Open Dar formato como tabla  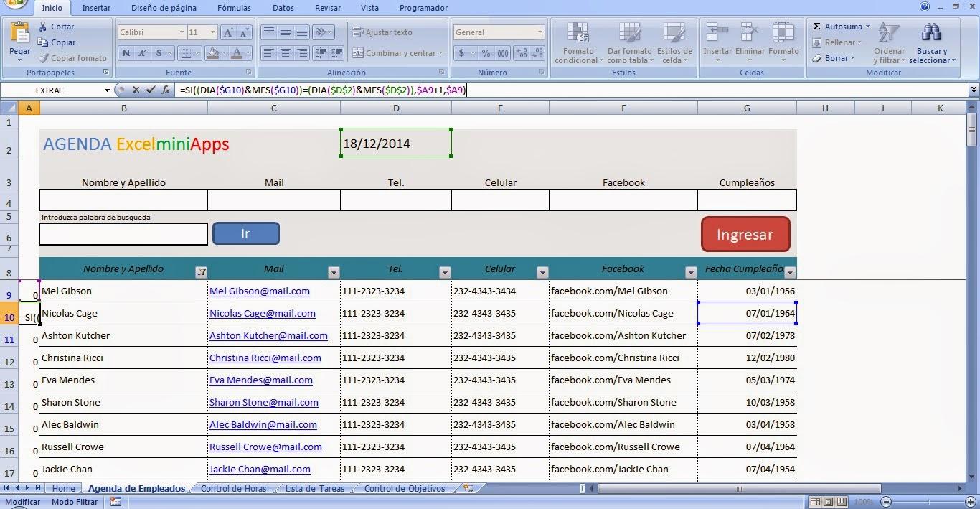(629, 43)
